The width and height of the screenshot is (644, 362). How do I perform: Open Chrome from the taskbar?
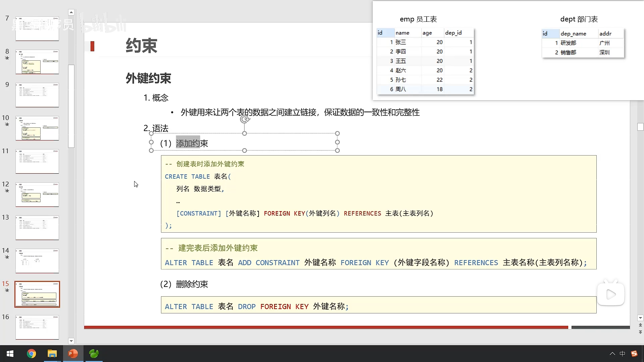(x=31, y=354)
